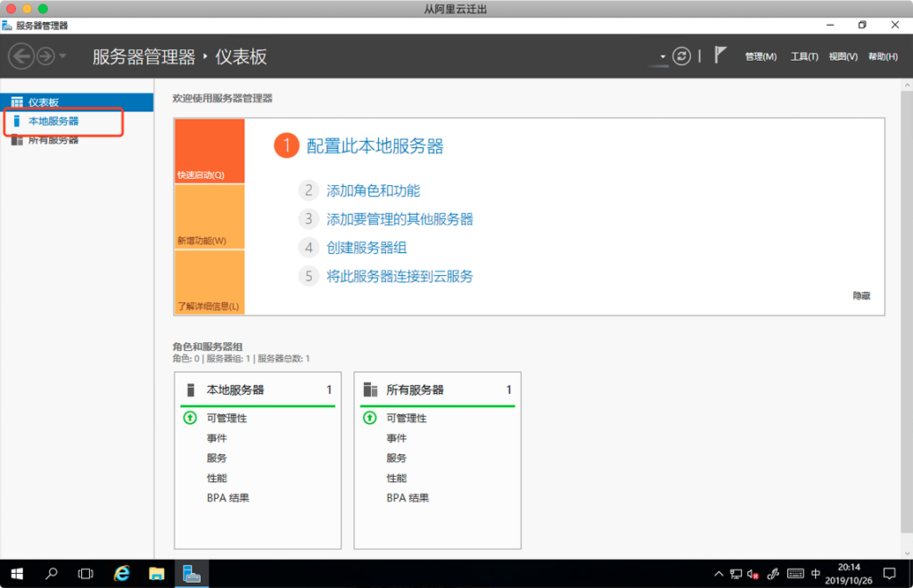Click 隐藏 to hide welcome panel
The height and width of the screenshot is (588, 913).
[860, 296]
